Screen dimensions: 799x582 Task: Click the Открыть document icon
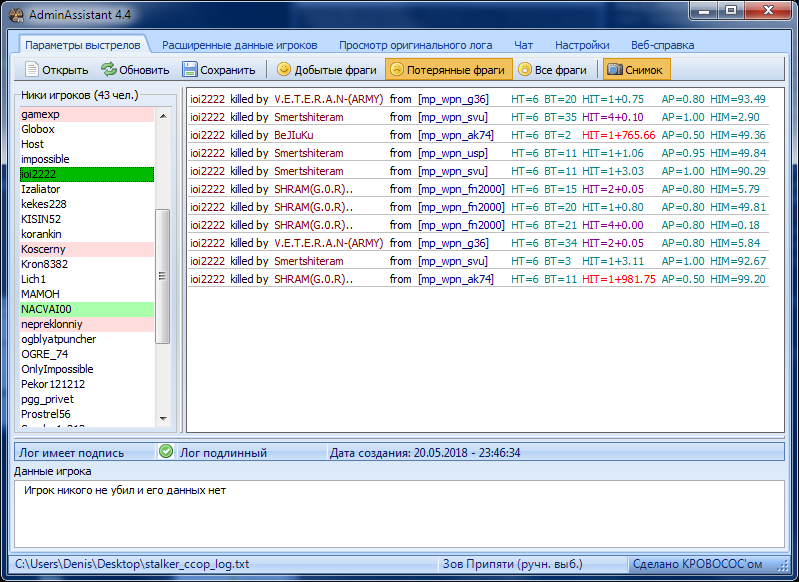point(32,69)
